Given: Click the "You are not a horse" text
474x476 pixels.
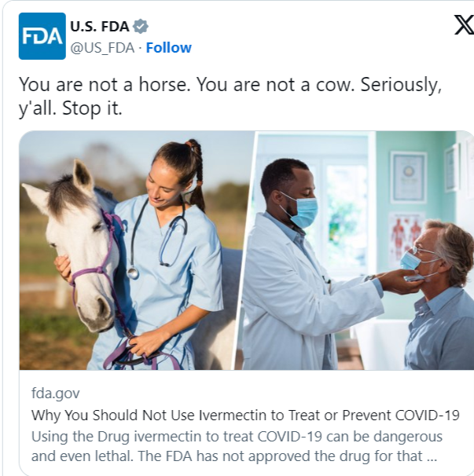Looking at the screenshot, I should 105,84.
